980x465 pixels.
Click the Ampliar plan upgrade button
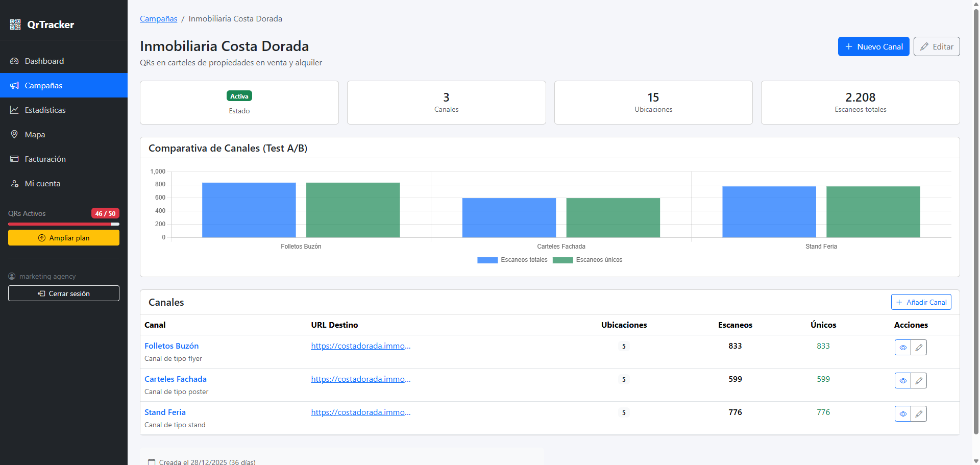pyautogui.click(x=64, y=238)
